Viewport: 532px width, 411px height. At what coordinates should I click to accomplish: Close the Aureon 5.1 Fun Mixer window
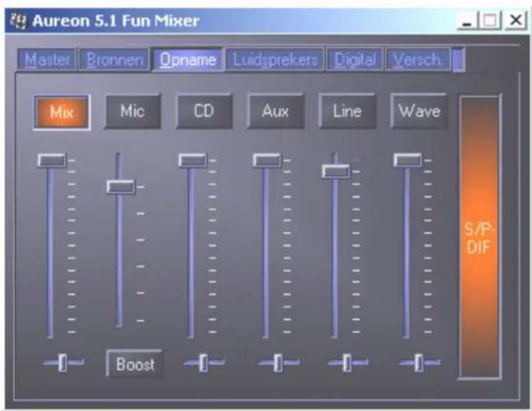[516, 21]
